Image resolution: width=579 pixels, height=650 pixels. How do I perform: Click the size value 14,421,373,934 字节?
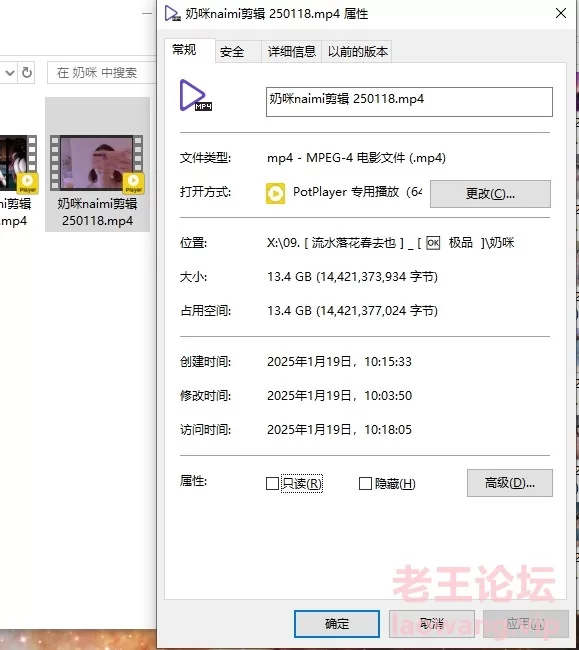[377, 276]
